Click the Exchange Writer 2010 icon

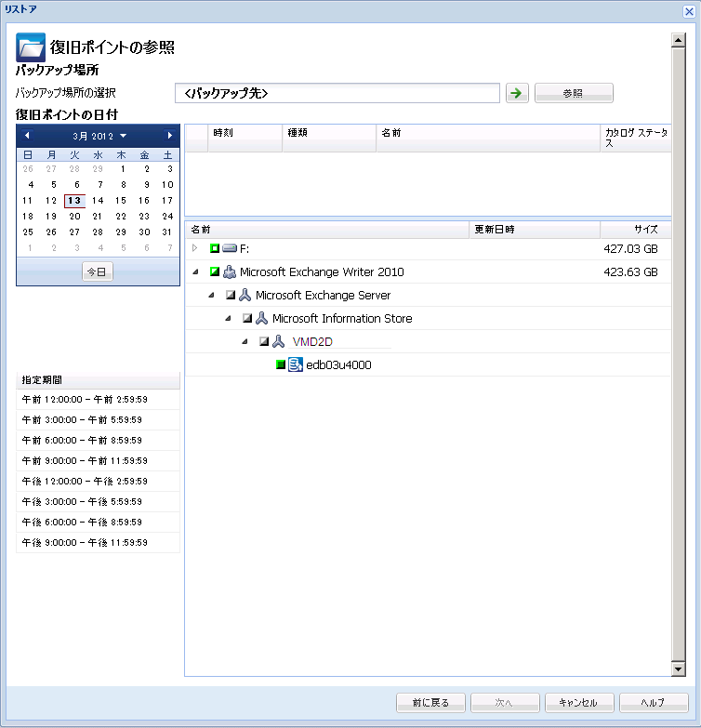(230, 271)
